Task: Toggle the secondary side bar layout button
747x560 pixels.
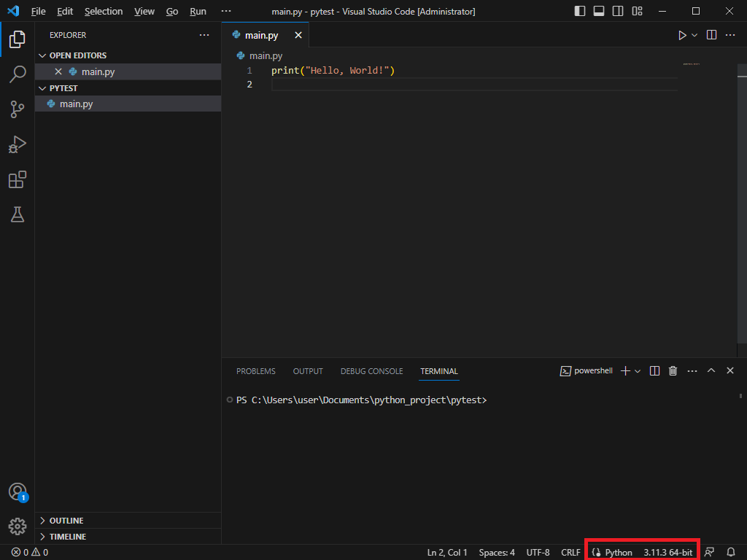Action: 618,11
